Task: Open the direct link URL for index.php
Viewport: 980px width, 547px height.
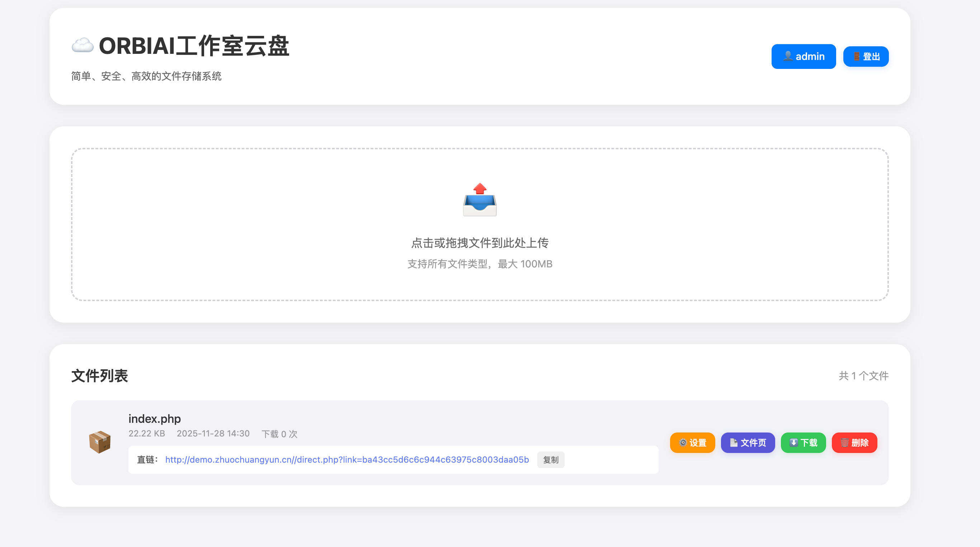Action: tap(347, 460)
